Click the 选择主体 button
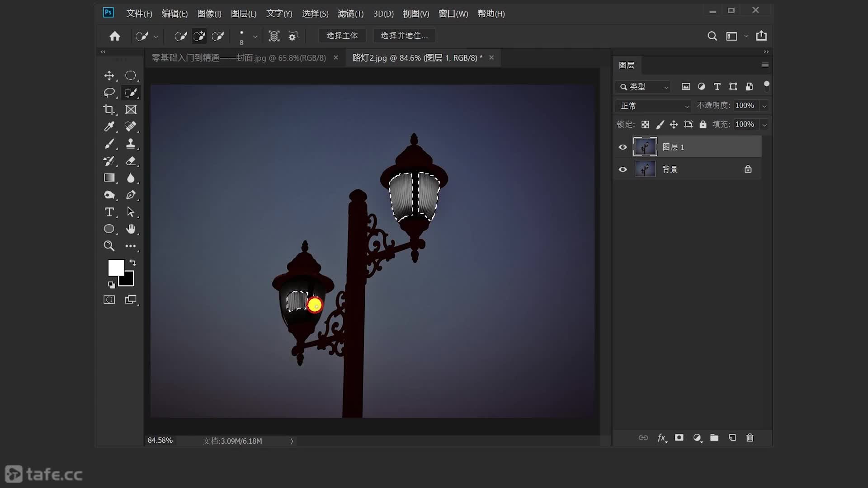Image resolution: width=868 pixels, height=488 pixels. point(342,36)
